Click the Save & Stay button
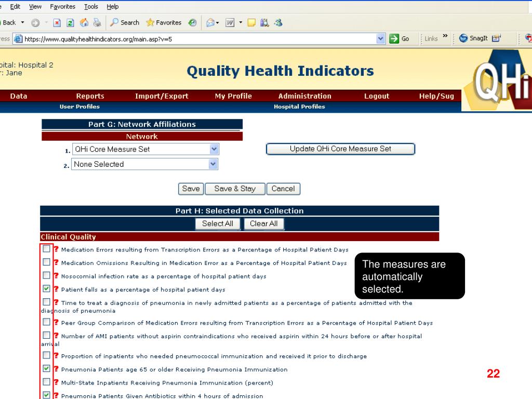The height and width of the screenshot is (399, 532). (235, 189)
